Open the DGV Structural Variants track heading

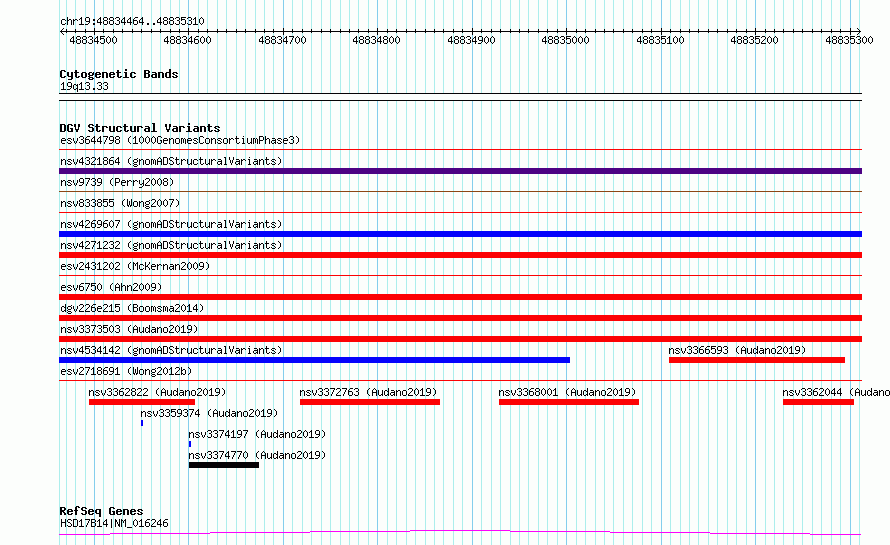click(x=140, y=128)
